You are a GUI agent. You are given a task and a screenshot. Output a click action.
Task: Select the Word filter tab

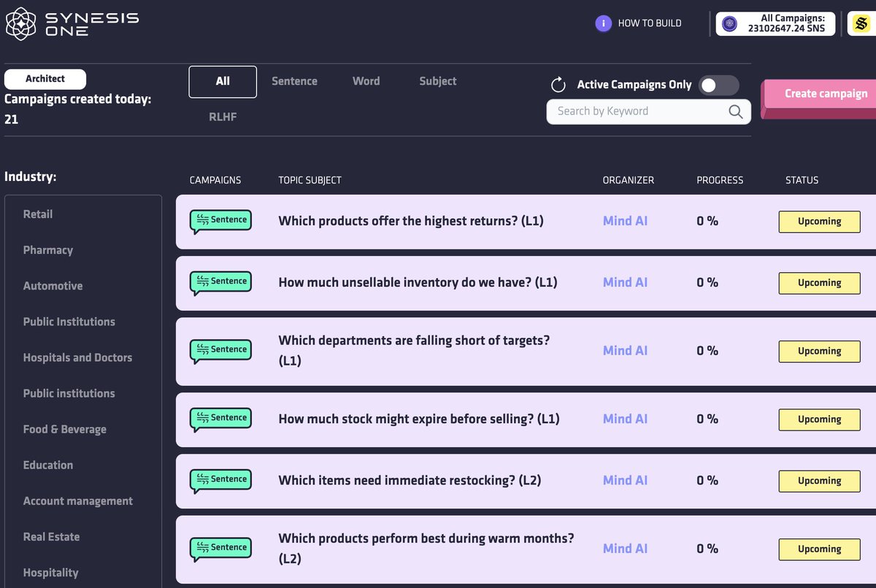coord(366,81)
